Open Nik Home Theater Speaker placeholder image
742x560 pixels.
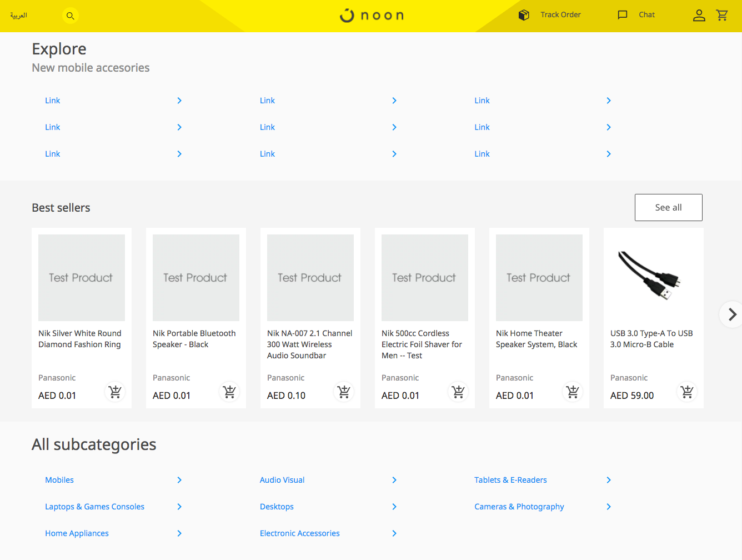point(539,278)
